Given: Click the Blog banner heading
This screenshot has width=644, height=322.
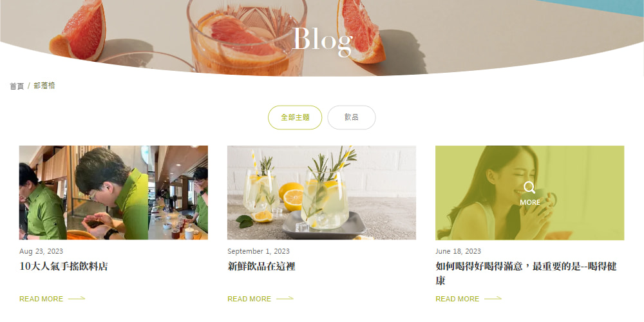Looking at the screenshot, I should (x=323, y=40).
